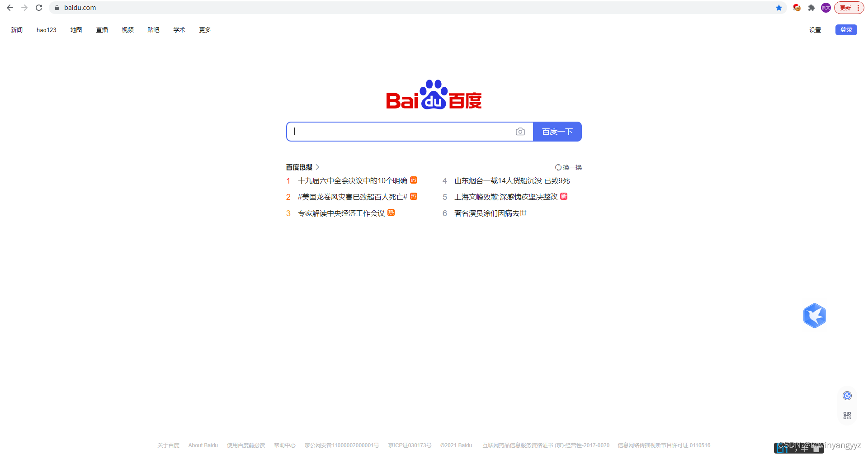The height and width of the screenshot is (454, 868).
Task: Click the camera image search icon
Action: coord(520,132)
